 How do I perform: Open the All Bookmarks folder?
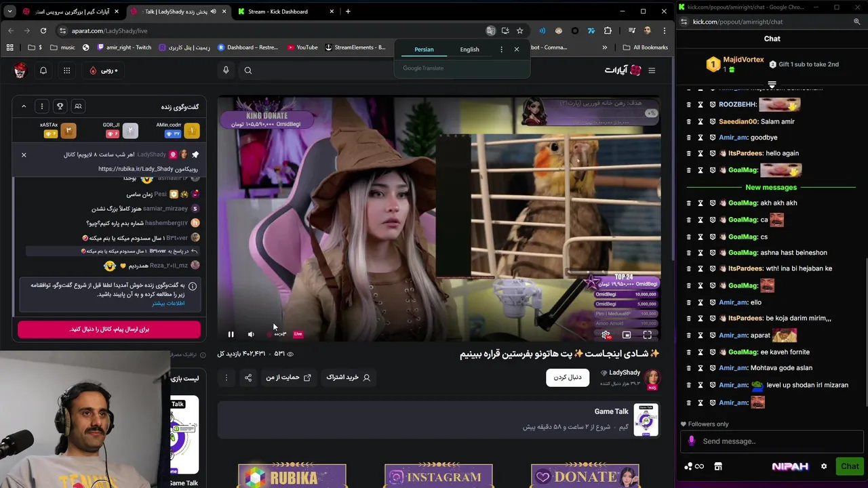[646, 47]
